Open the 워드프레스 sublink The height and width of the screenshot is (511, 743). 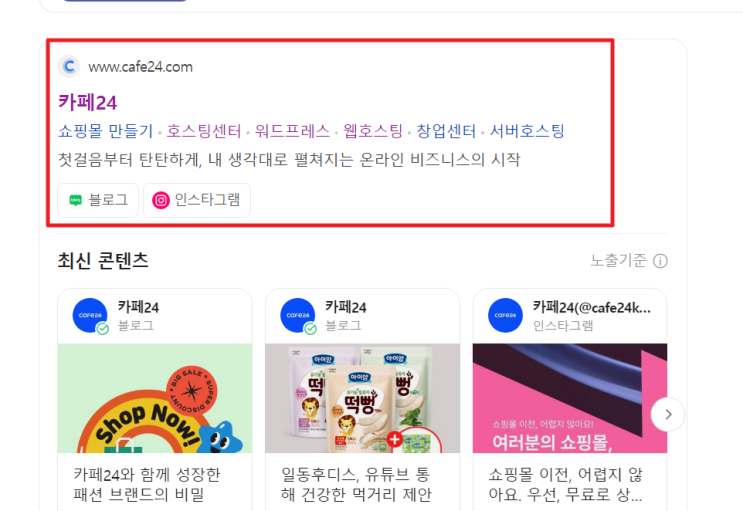pos(292,131)
